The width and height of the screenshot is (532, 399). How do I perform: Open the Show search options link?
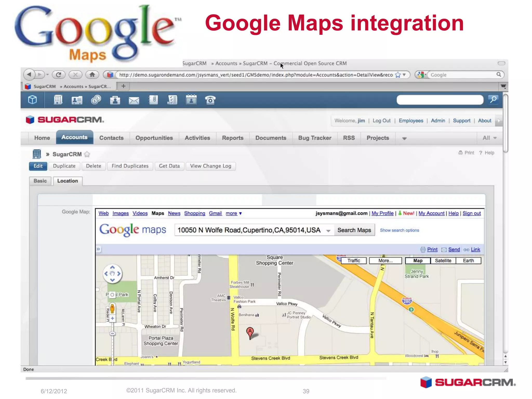pos(400,230)
